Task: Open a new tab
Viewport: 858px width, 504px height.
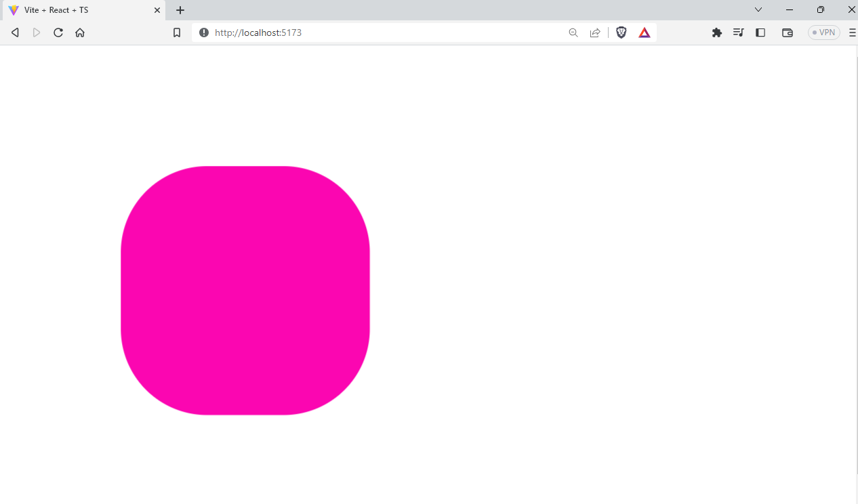Action: point(180,10)
